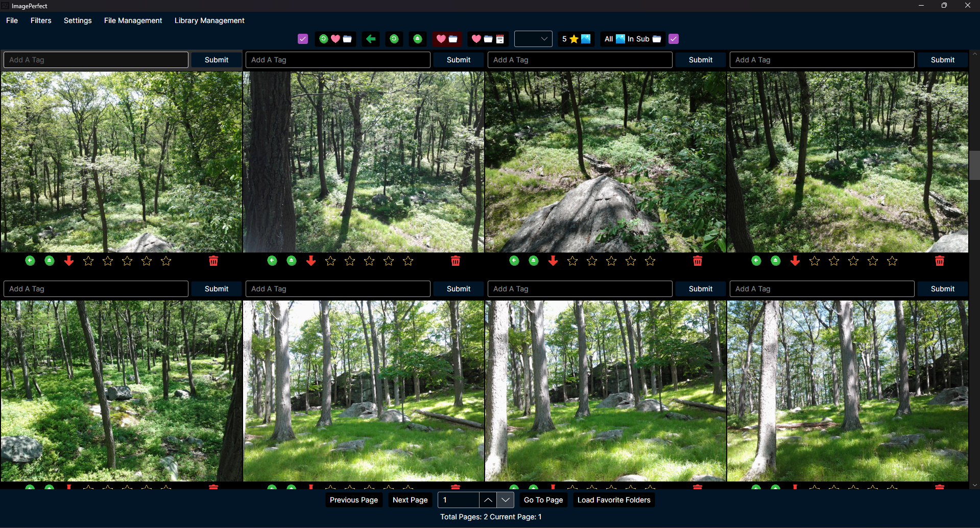Decrease page number with down chevron
This screenshot has height=528, width=980.
505,500
